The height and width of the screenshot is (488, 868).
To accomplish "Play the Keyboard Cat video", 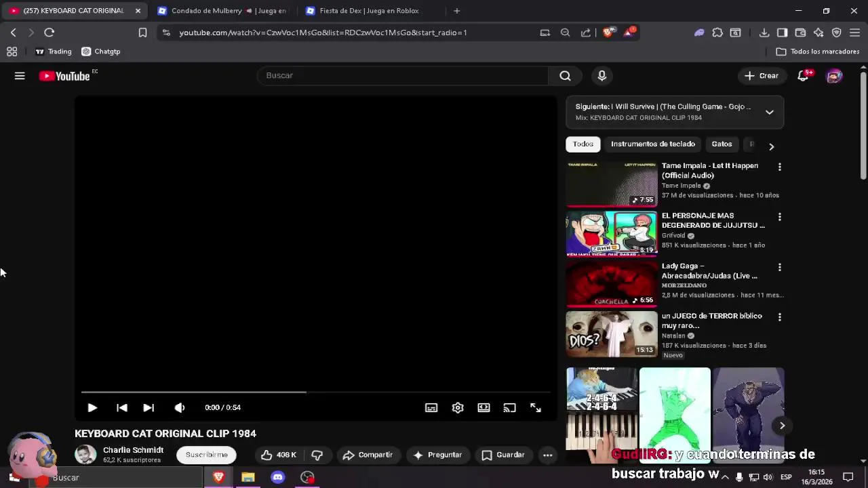I will pyautogui.click(x=92, y=407).
